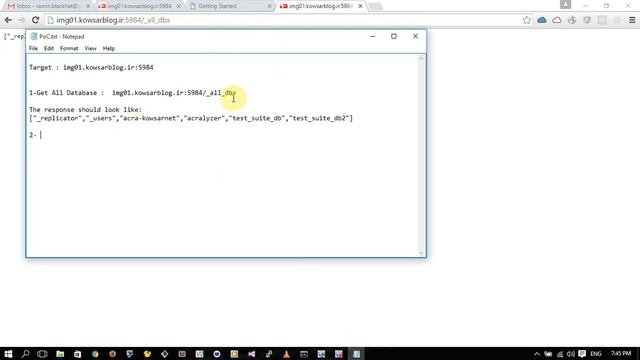
Task: Open the Windows Start menu
Action: pos(8,354)
